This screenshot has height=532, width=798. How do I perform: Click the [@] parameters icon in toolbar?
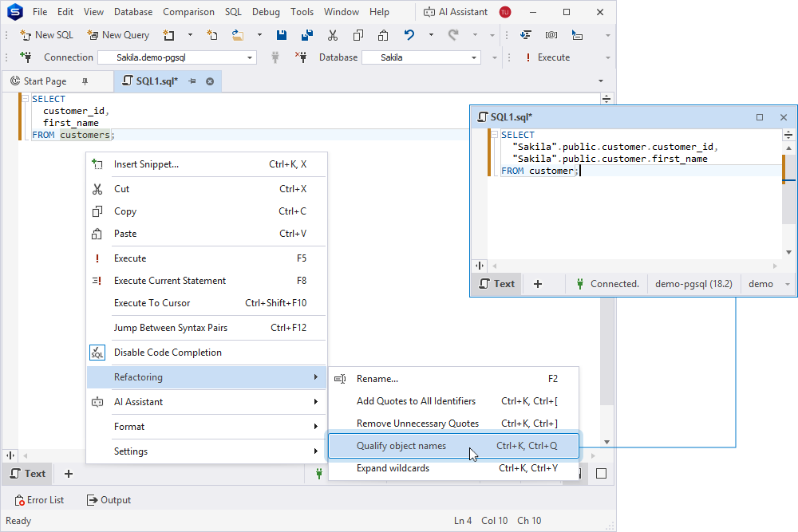551,35
